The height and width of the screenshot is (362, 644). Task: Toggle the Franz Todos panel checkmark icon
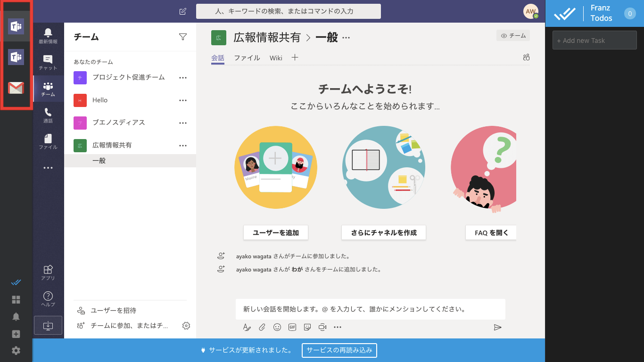[x=16, y=282]
